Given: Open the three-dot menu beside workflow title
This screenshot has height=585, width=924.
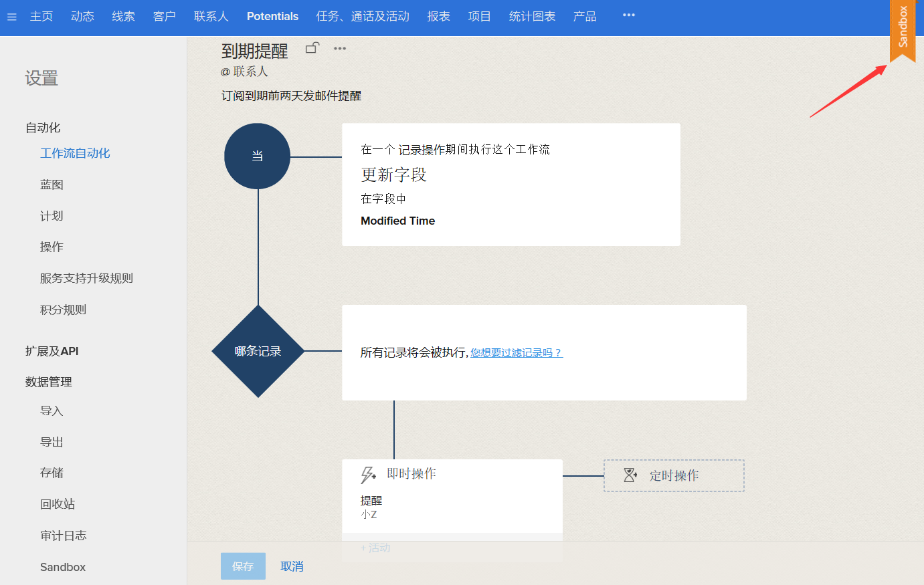Looking at the screenshot, I should 340,48.
